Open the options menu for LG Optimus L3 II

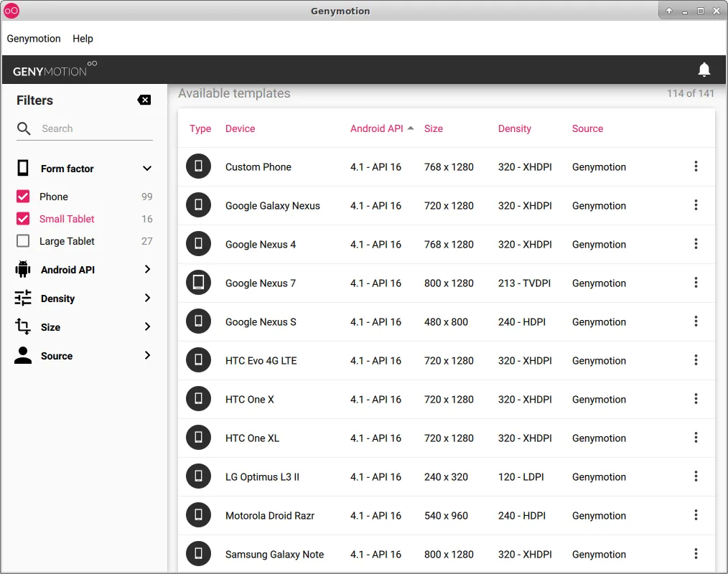696,476
